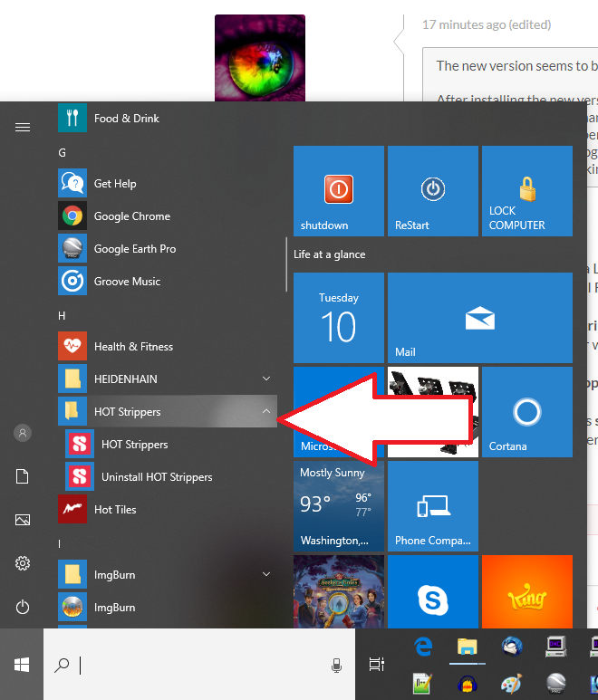Screen dimensions: 598x700
Task: Launch HOT Strippers app inside folder
Action: click(170, 445)
